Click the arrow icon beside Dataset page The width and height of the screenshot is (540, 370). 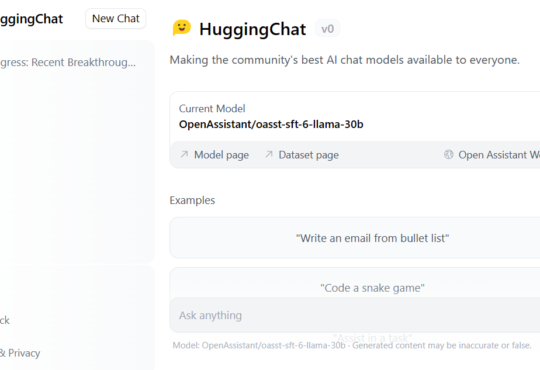pyautogui.click(x=269, y=154)
